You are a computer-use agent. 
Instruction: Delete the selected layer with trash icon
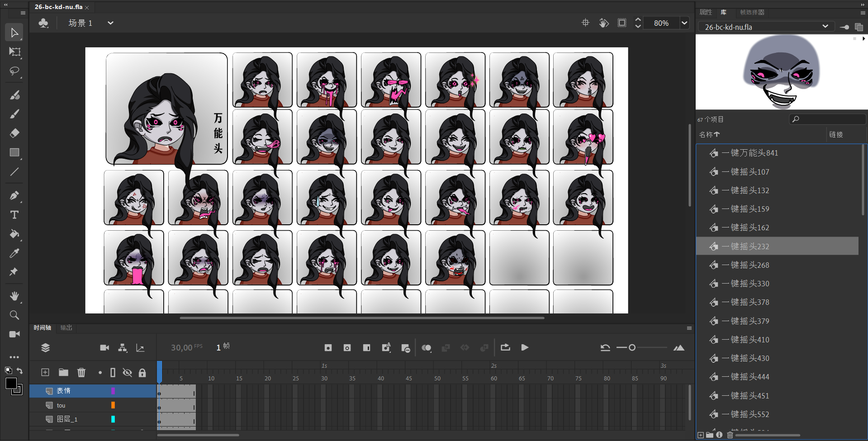pos(81,372)
